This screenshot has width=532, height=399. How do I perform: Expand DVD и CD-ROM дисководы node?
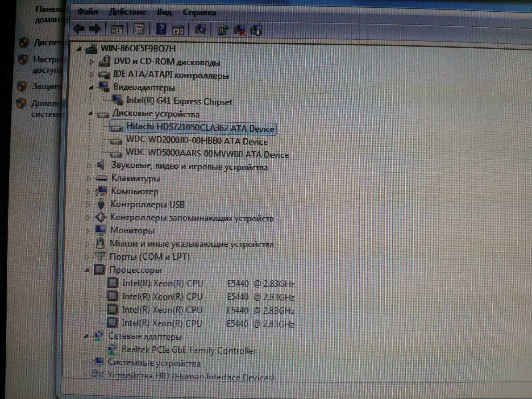pos(92,62)
